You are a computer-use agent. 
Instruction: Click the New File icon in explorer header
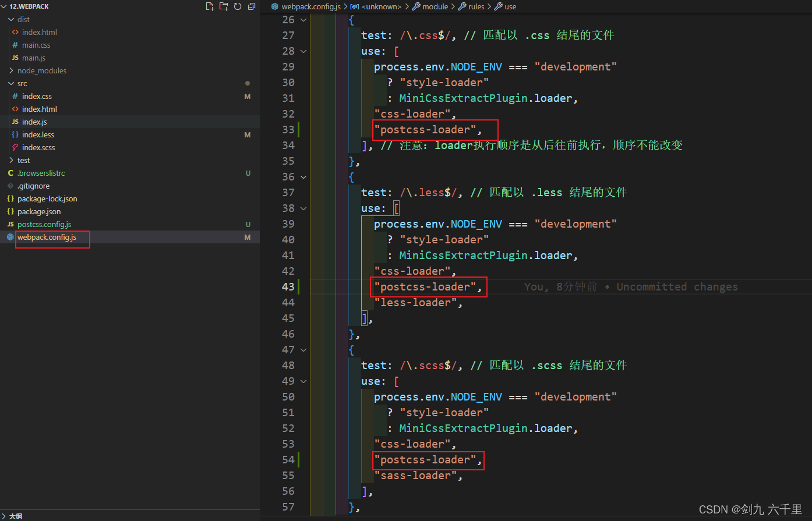(210, 6)
